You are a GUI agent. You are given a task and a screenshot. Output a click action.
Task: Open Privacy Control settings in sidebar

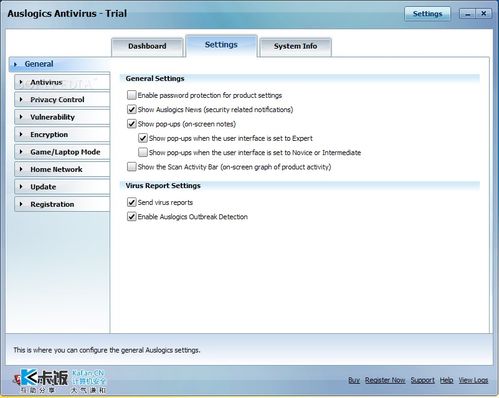(x=62, y=99)
